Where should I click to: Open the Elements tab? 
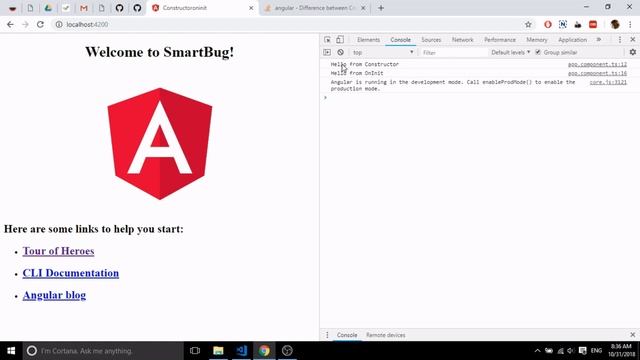(x=368, y=40)
